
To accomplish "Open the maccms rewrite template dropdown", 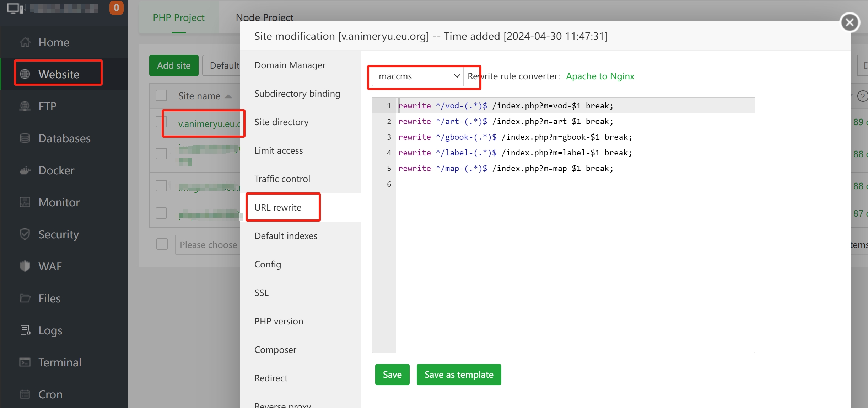I will (x=417, y=76).
